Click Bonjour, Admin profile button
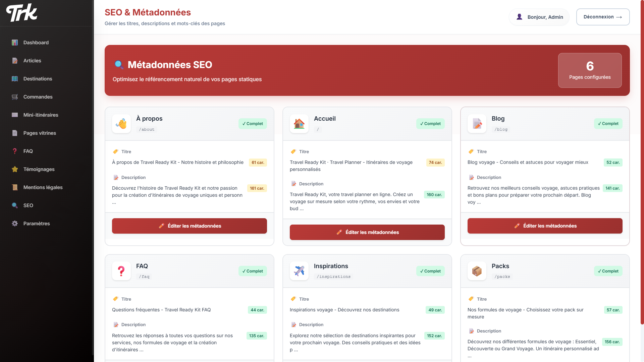The image size is (644, 362). coord(539,17)
